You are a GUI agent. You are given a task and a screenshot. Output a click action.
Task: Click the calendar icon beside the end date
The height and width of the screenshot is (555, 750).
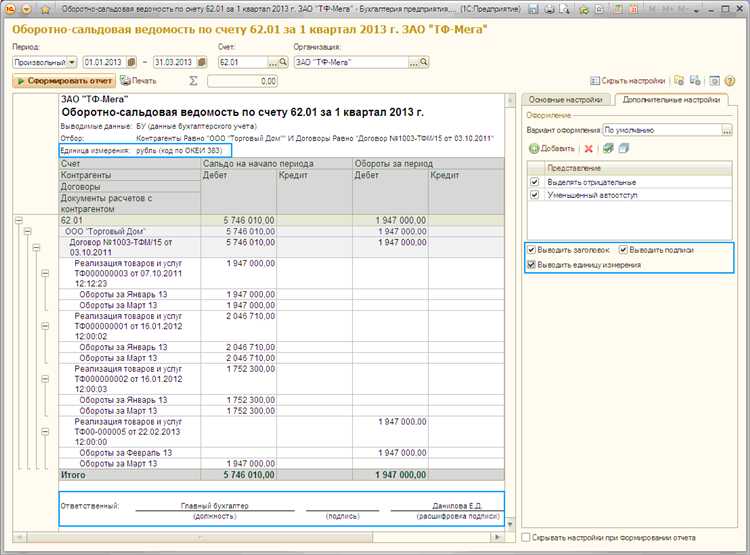point(205,62)
